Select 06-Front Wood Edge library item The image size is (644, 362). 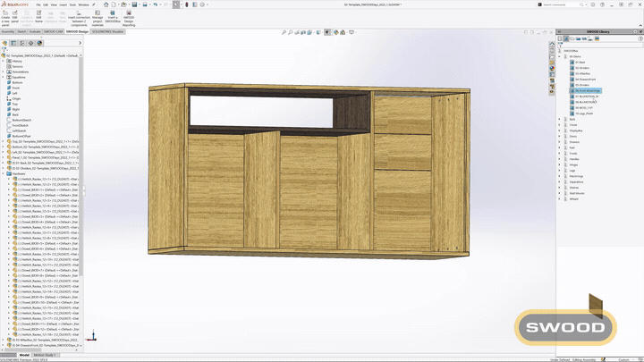click(586, 90)
